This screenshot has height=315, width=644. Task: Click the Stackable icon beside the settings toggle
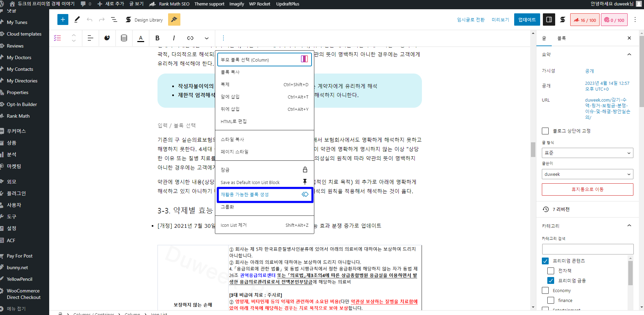coord(563,19)
